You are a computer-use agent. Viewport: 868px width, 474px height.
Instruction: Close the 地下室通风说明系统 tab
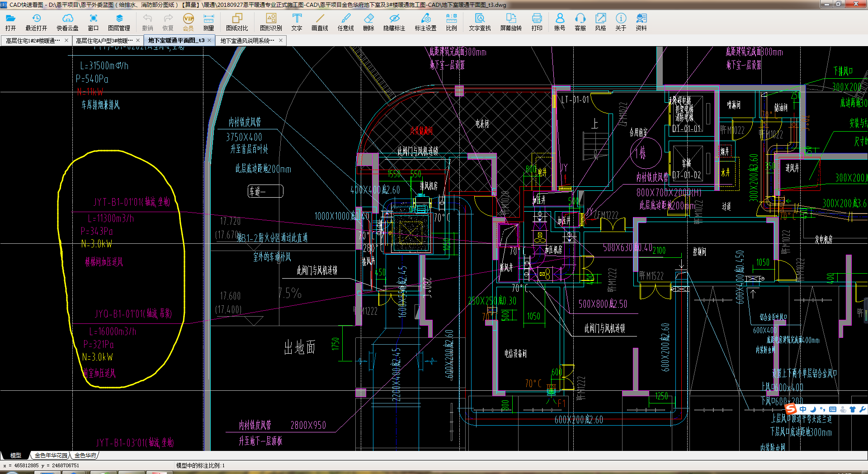tap(281, 40)
